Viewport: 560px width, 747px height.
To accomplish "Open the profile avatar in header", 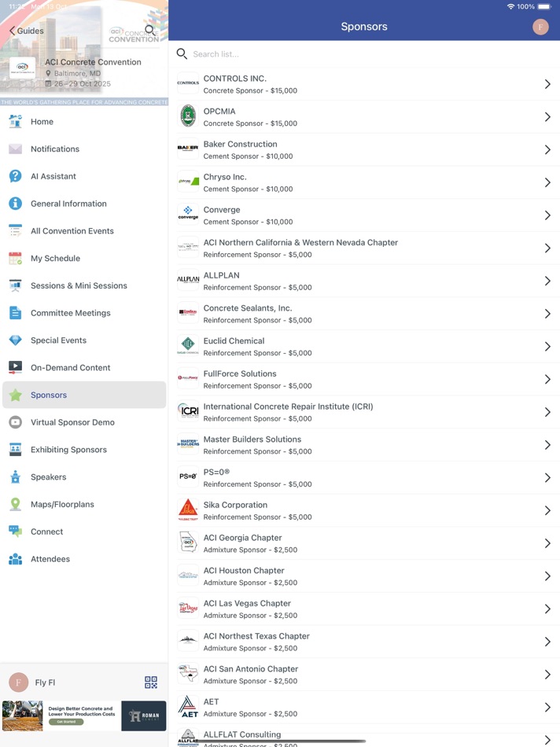I will (540, 27).
